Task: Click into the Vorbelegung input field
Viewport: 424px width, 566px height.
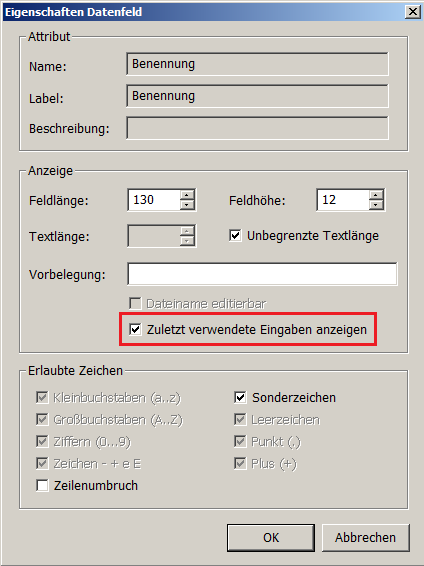Action: [x=262, y=274]
